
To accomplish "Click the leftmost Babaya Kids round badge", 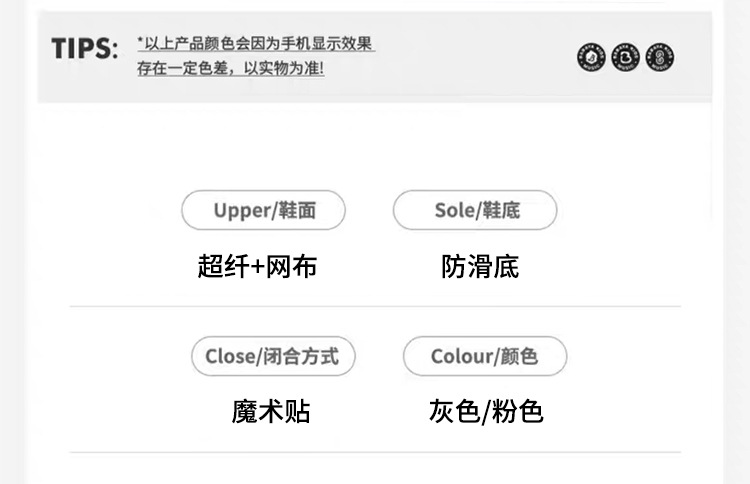I will (592, 58).
